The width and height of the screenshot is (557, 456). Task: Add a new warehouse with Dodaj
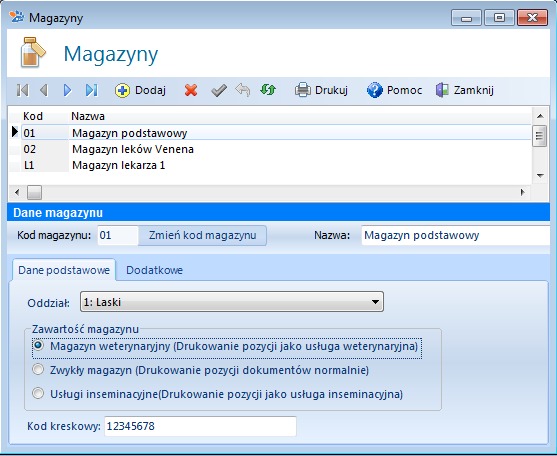(x=140, y=90)
